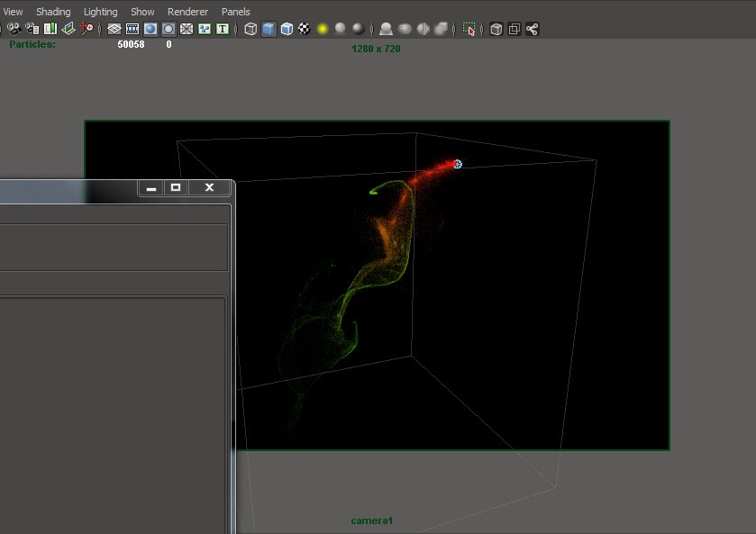Click the Image Plane icon

pos(68,29)
